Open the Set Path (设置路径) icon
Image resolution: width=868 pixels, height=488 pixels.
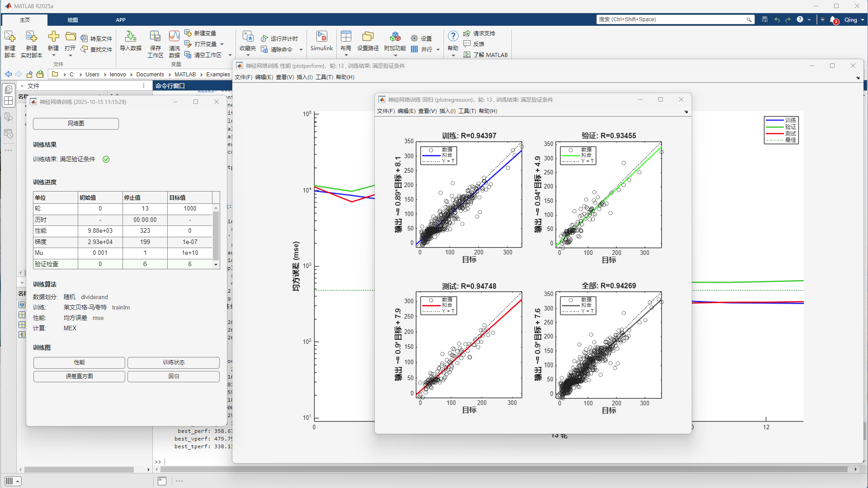[x=368, y=37]
